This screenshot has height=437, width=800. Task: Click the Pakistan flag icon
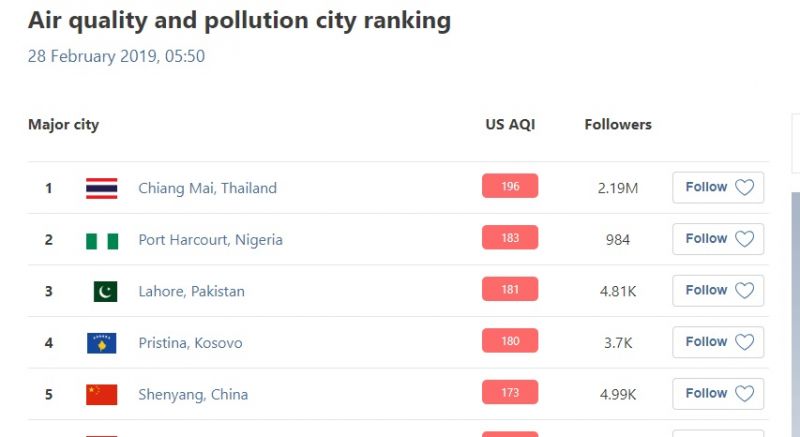(x=105, y=291)
